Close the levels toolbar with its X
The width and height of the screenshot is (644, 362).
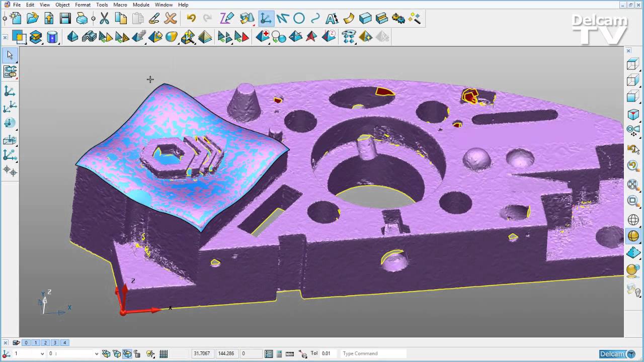coord(5,342)
